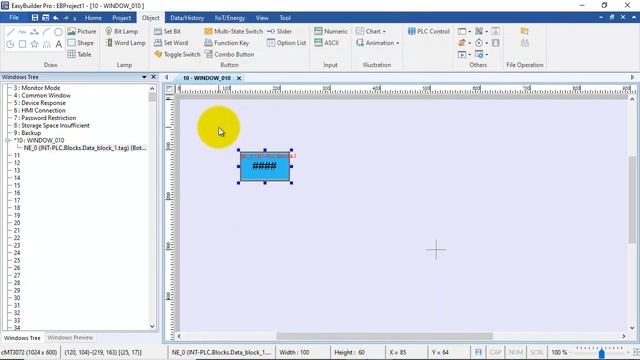This screenshot has height=360, width=640.
Task: Select '3 : Monitor Mode' in tree
Action: click(37, 88)
